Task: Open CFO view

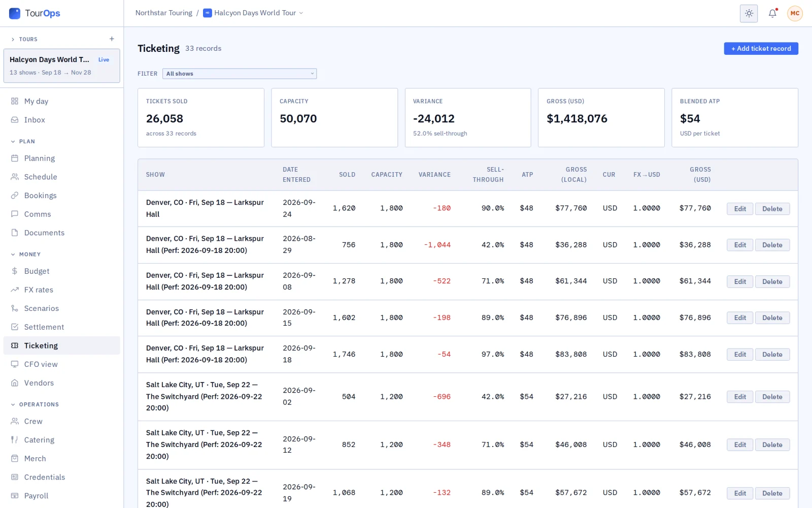Action: (x=62, y=364)
